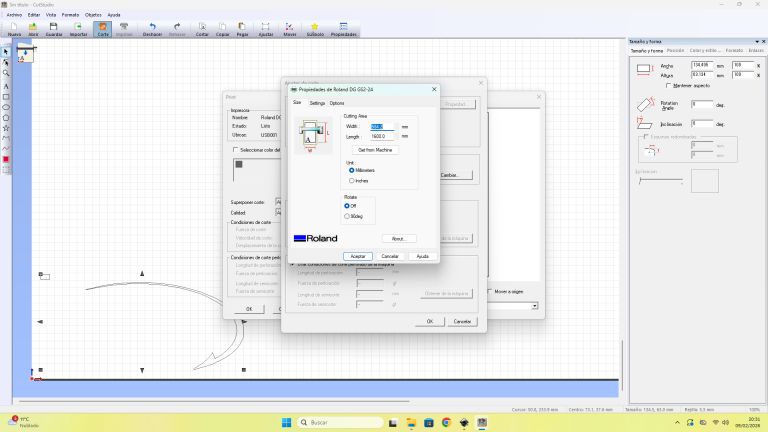
Task: Click the Width input field
Action: coord(382,126)
